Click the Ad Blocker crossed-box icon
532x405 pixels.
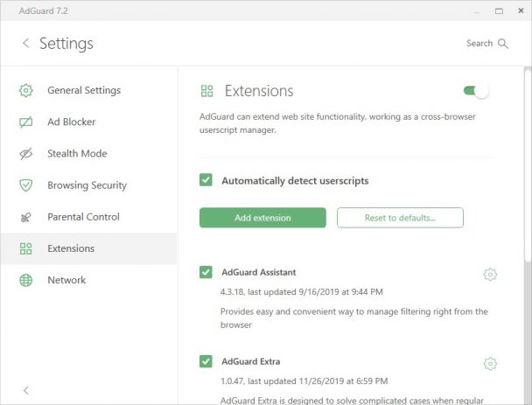click(x=25, y=122)
